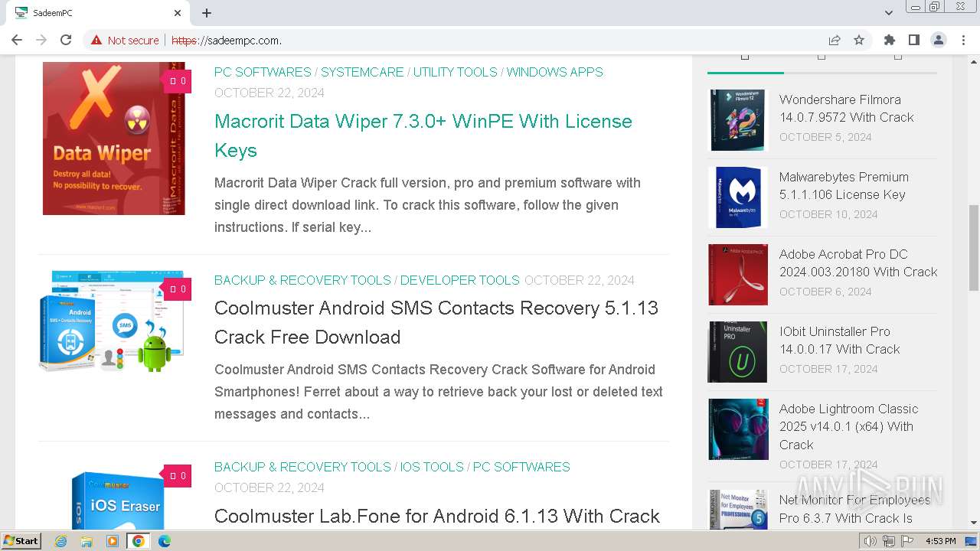Screen dimensions: 980x551
Task: Share this page via the share icon
Action: [x=835, y=40]
